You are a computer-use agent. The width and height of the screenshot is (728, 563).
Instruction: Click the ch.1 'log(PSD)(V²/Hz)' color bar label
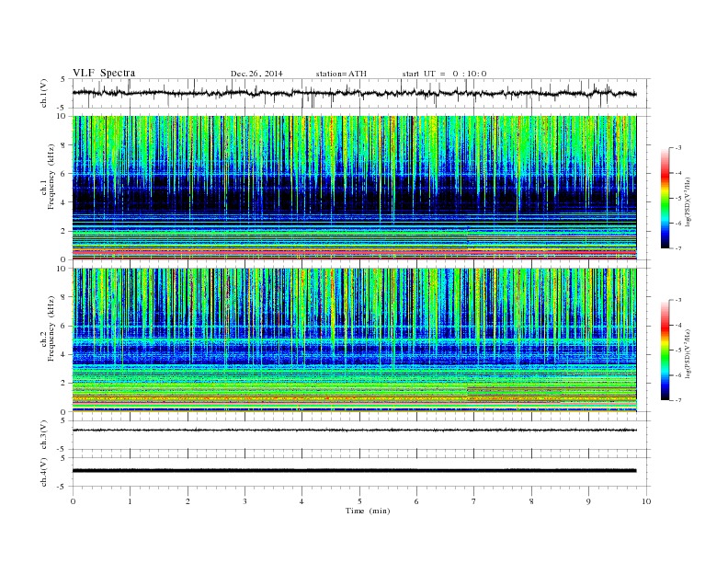pos(688,201)
